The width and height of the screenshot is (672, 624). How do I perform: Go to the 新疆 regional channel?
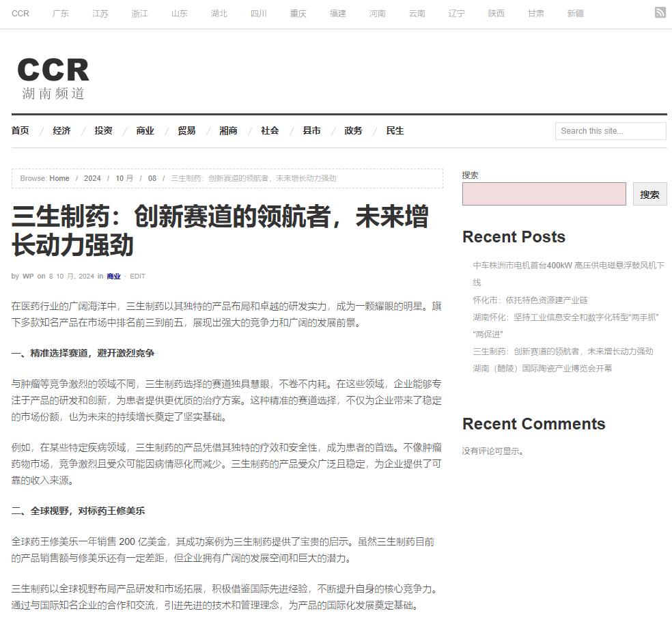click(575, 14)
